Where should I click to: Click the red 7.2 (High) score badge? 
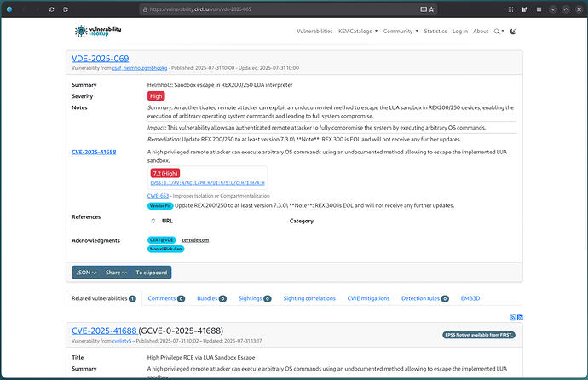165,173
